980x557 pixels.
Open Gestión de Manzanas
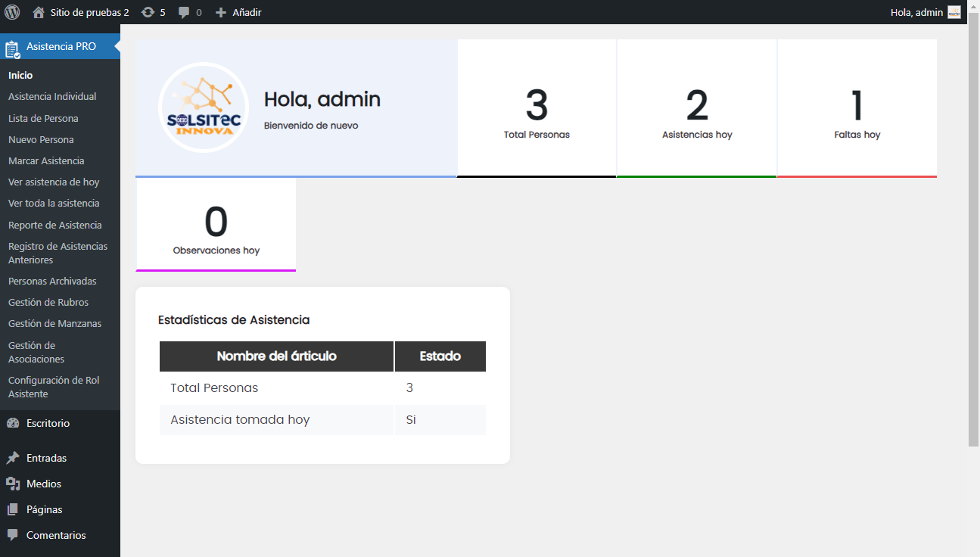(x=54, y=324)
